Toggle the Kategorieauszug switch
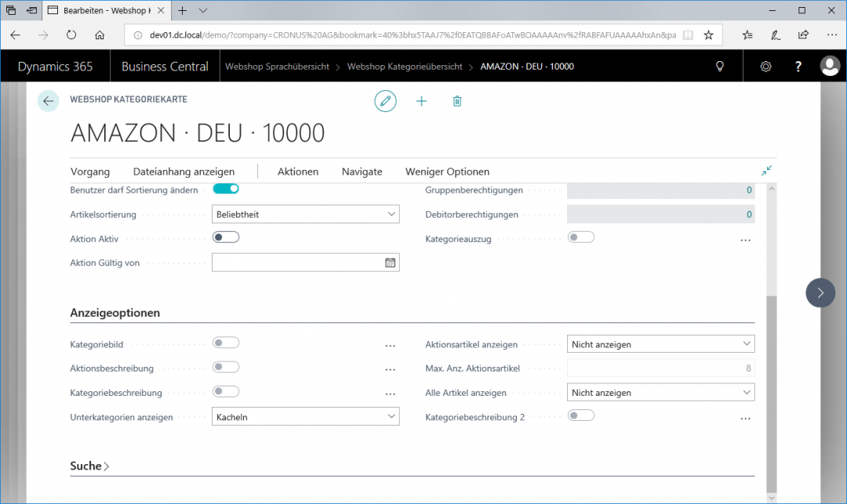 coord(580,237)
